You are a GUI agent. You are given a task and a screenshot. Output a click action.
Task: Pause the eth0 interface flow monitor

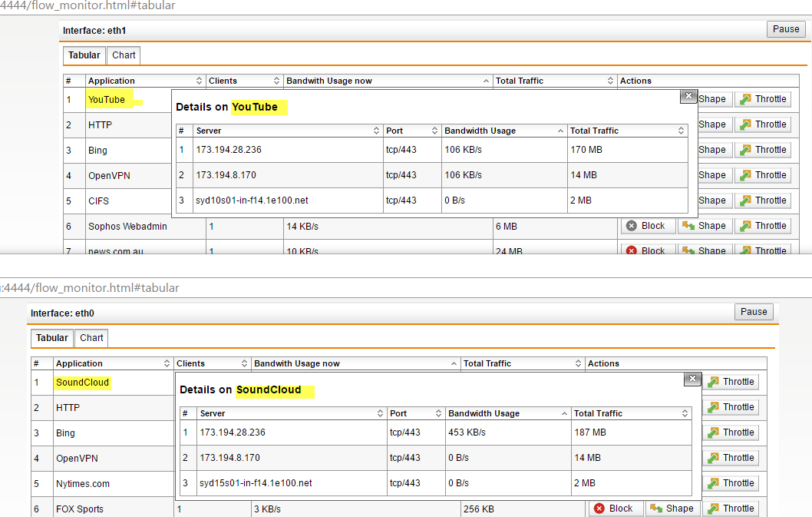pyautogui.click(x=754, y=312)
